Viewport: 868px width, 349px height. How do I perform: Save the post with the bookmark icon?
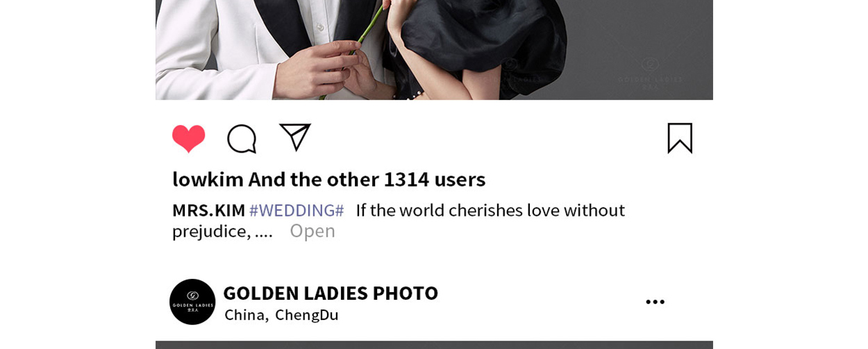coord(680,138)
